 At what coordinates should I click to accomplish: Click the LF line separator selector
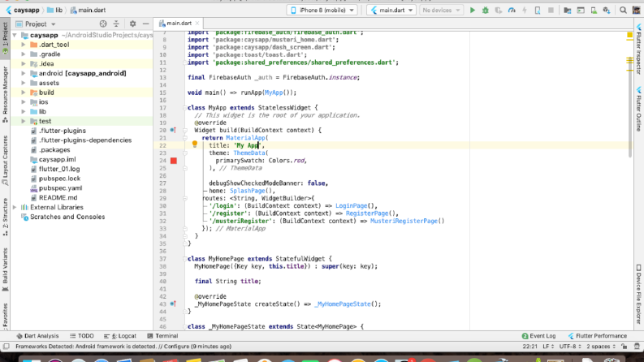tap(548, 347)
